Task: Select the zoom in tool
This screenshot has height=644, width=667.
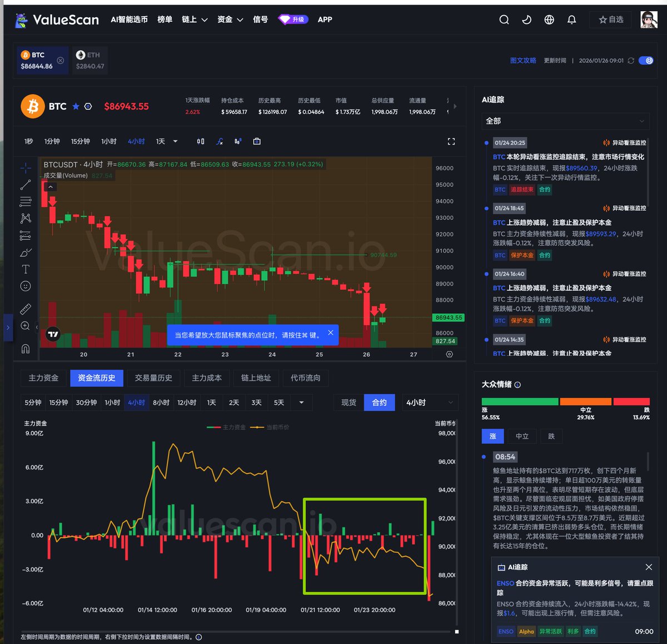Action: [26, 326]
